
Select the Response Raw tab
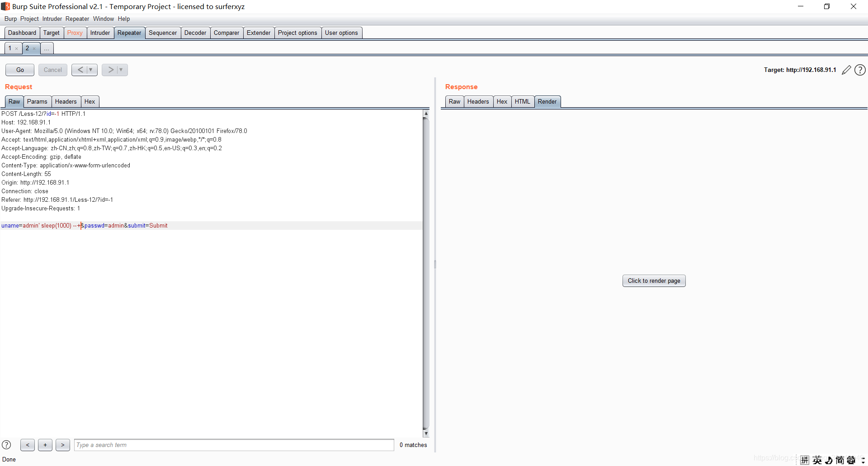(454, 102)
